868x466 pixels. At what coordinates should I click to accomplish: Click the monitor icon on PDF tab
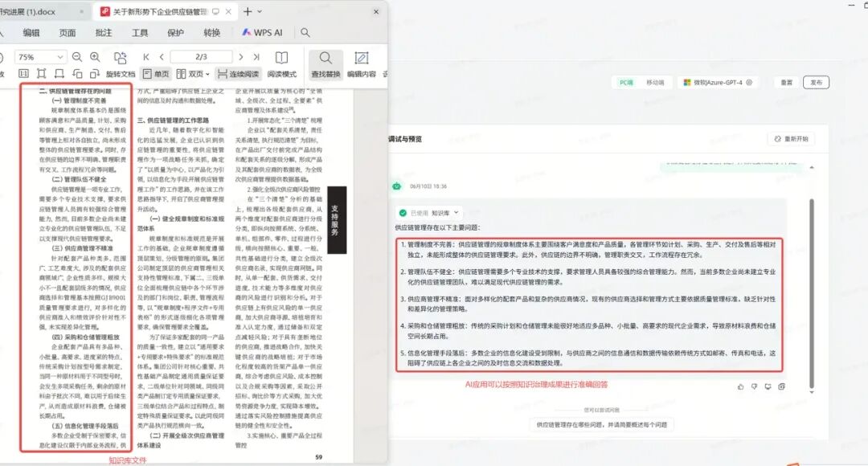point(215,11)
